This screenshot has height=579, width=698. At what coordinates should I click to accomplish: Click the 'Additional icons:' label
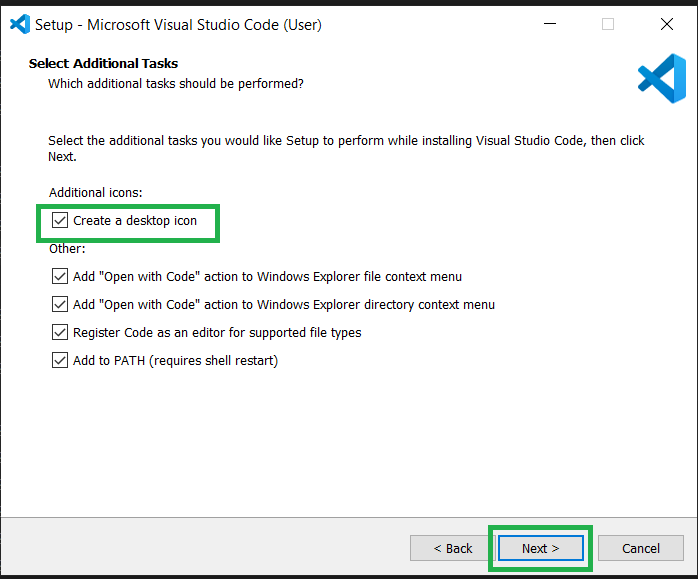point(96,193)
